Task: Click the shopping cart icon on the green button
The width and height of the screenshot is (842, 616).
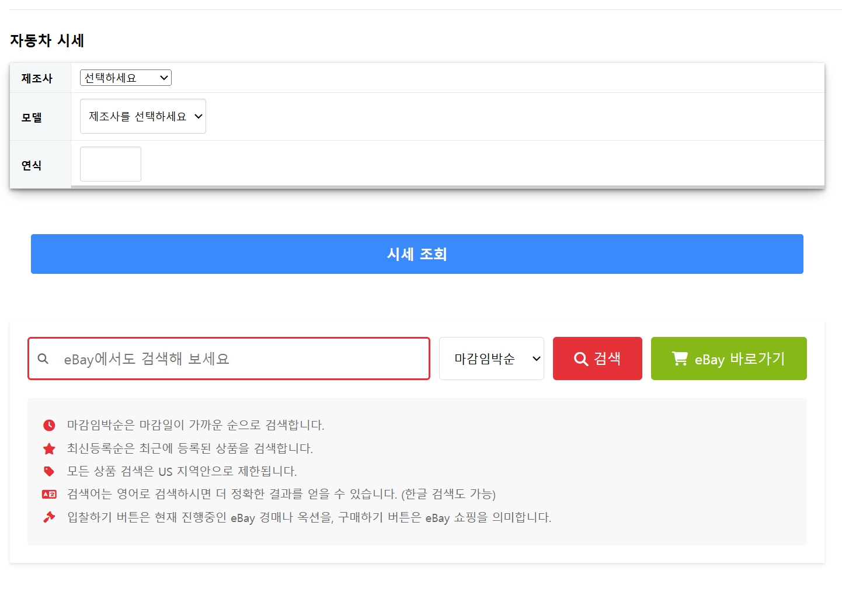Action: coord(680,359)
